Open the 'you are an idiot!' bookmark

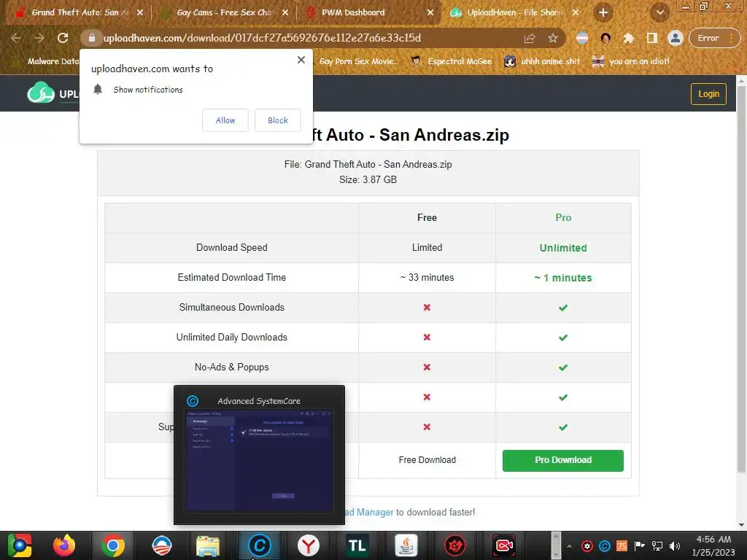click(x=630, y=61)
